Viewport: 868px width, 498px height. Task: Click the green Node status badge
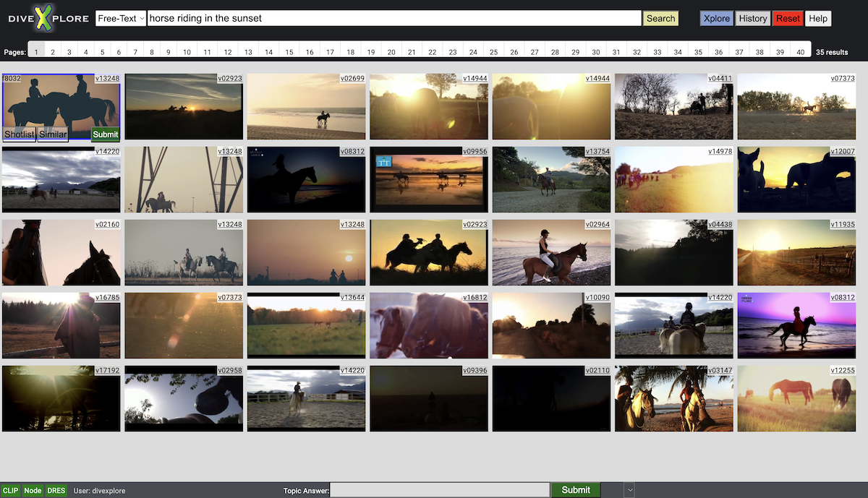pos(33,490)
